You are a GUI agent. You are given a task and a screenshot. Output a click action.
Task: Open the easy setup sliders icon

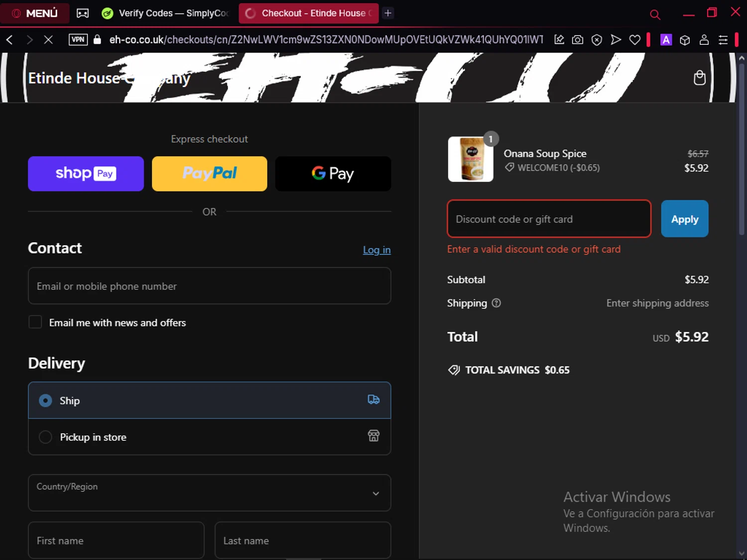click(723, 40)
